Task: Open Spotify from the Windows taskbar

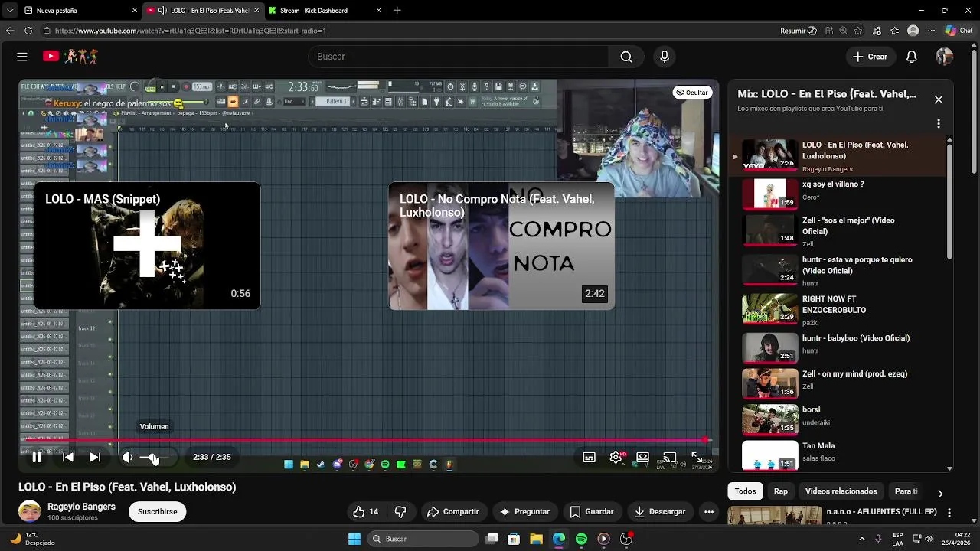Action: click(581, 539)
